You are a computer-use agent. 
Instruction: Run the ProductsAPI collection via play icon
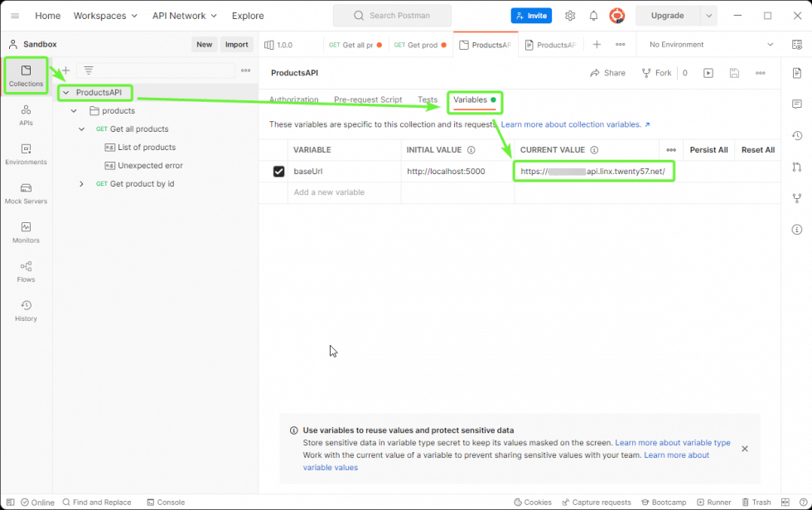[707, 73]
